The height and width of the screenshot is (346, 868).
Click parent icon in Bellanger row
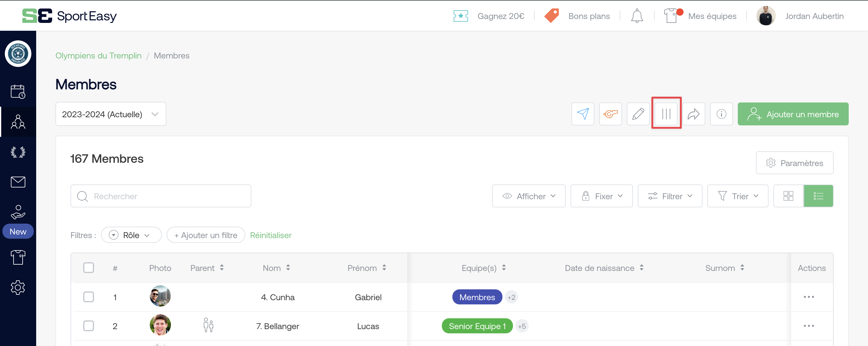click(208, 326)
